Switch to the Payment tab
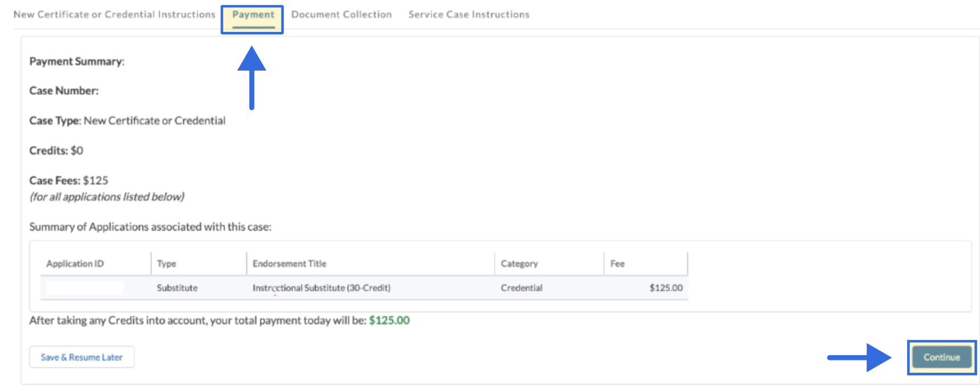Screen dimensions: 980x386 tap(253, 15)
